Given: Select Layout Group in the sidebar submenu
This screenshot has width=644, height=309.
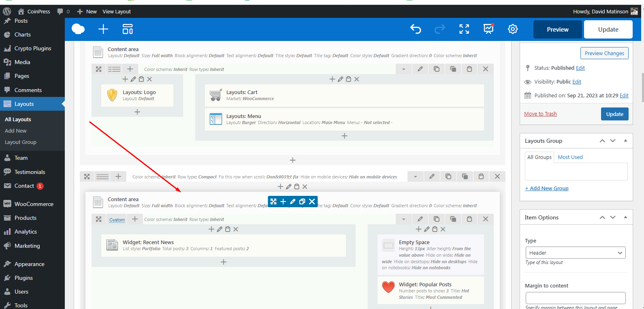Looking at the screenshot, I should pyautogui.click(x=21, y=142).
